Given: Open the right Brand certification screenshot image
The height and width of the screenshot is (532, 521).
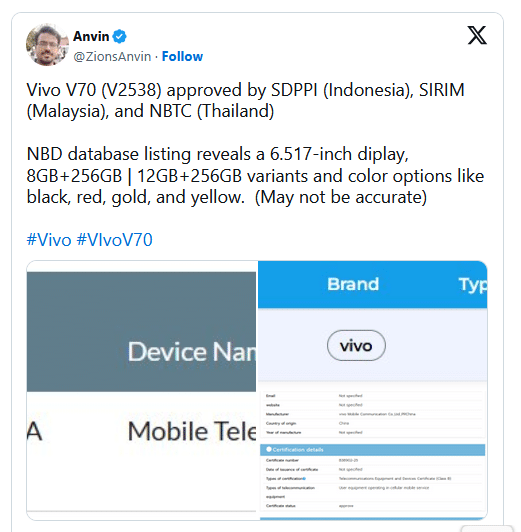Looking at the screenshot, I should [x=373, y=391].
